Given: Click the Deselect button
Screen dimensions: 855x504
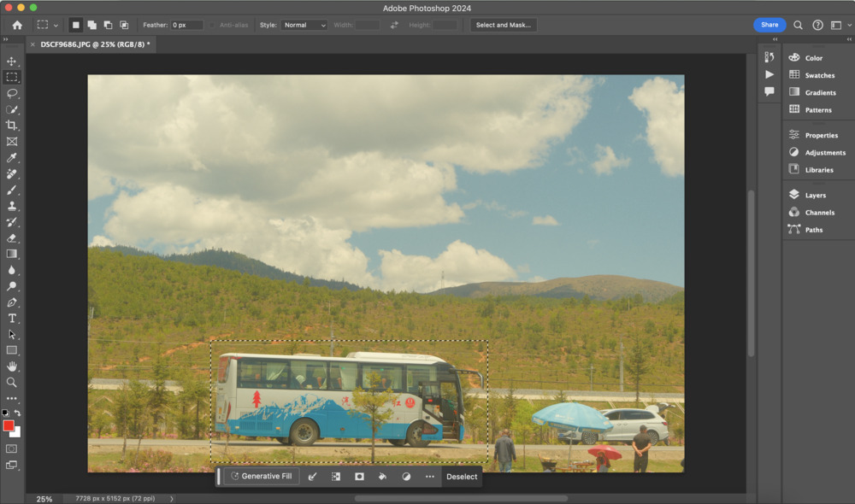Looking at the screenshot, I should click(x=462, y=477).
